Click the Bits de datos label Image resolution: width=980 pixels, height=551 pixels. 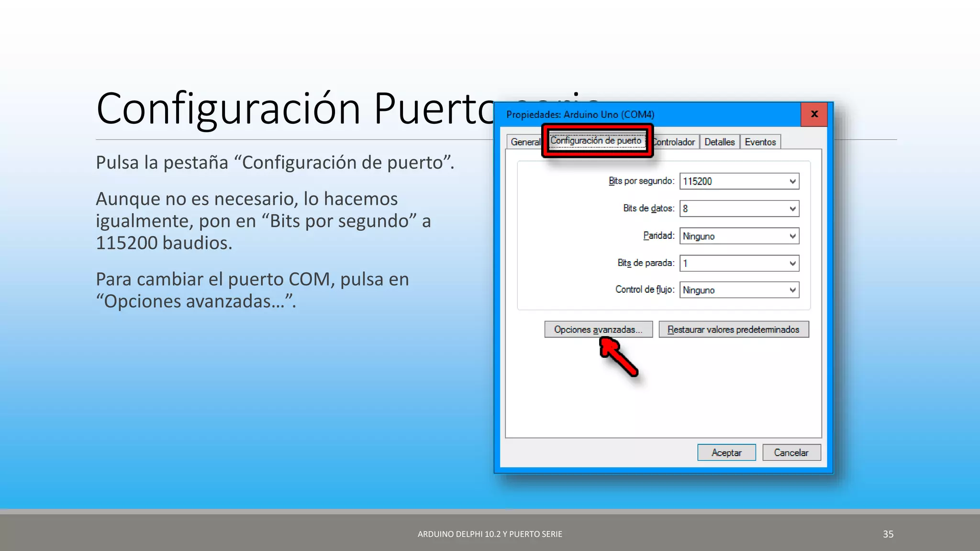(648, 208)
